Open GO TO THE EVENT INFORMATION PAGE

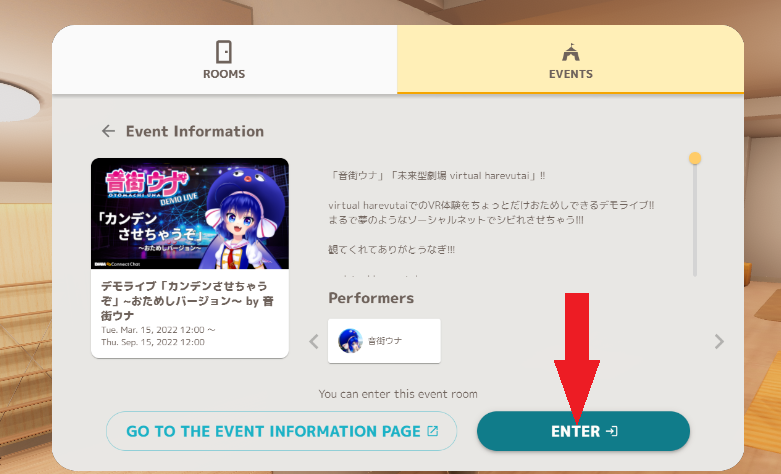pos(281,431)
